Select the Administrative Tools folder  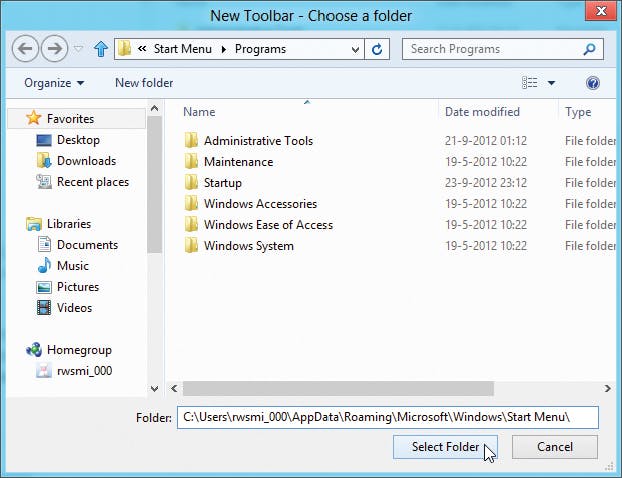click(x=258, y=140)
